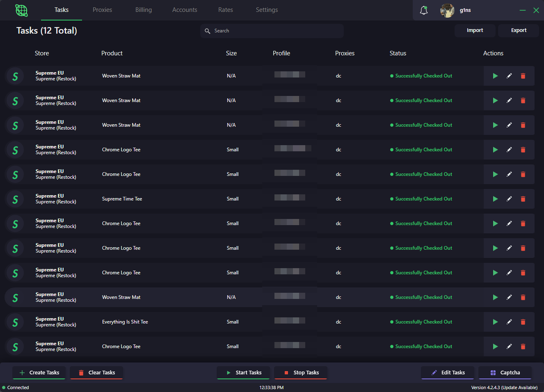Open the Proxies tab

tap(102, 10)
